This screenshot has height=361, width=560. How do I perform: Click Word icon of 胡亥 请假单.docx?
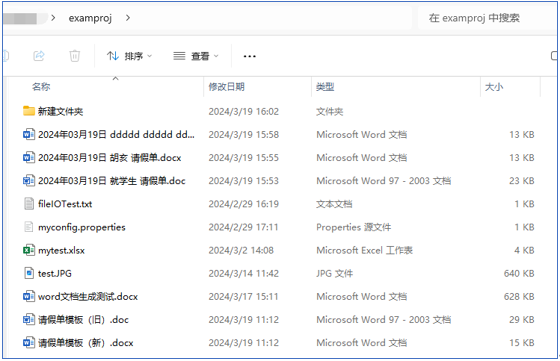29,157
